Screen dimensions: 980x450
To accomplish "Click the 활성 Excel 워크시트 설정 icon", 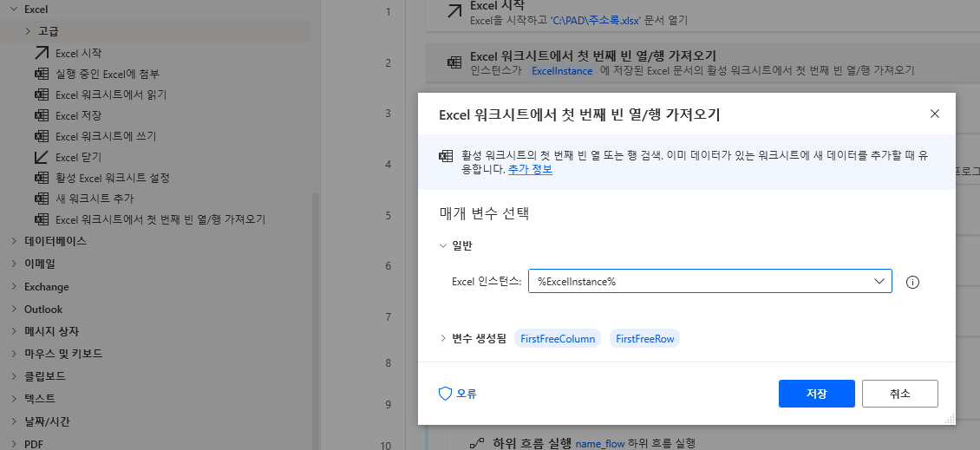I will [42, 178].
